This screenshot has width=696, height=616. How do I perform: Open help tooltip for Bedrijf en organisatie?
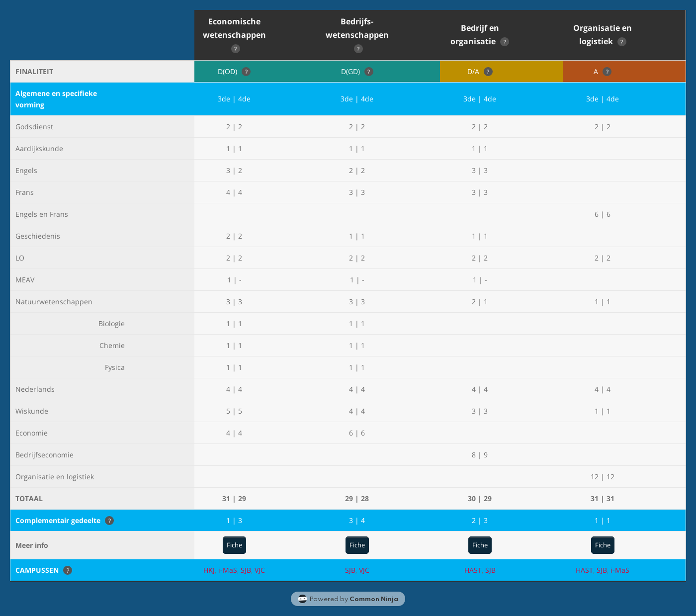[505, 42]
